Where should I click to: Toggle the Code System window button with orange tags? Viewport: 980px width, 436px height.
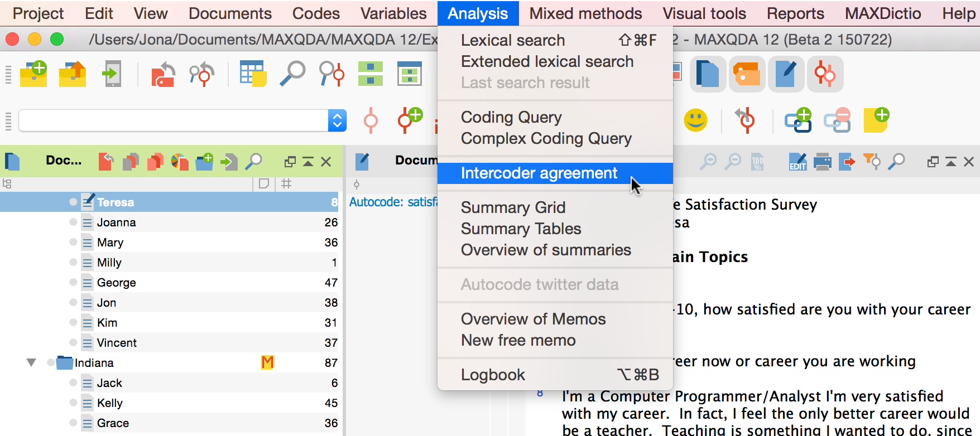tap(747, 74)
